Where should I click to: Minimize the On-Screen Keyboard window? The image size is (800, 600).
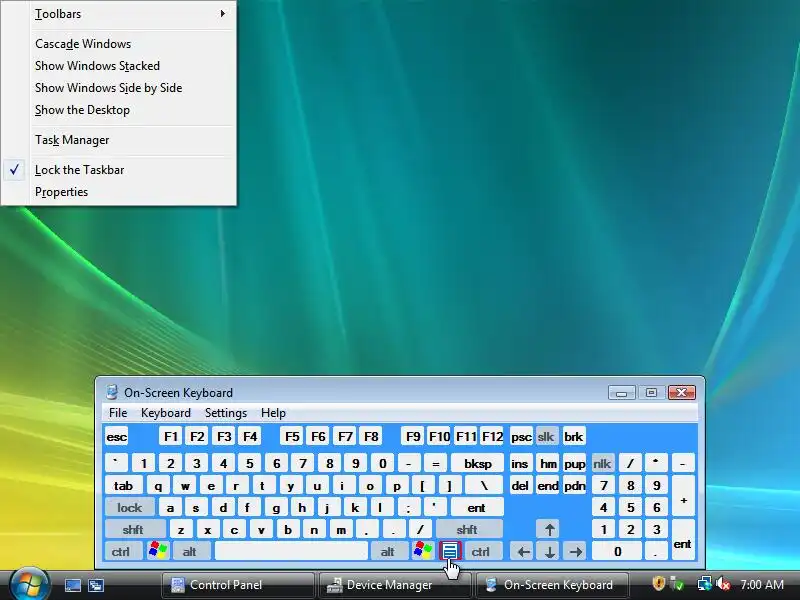tap(621, 392)
